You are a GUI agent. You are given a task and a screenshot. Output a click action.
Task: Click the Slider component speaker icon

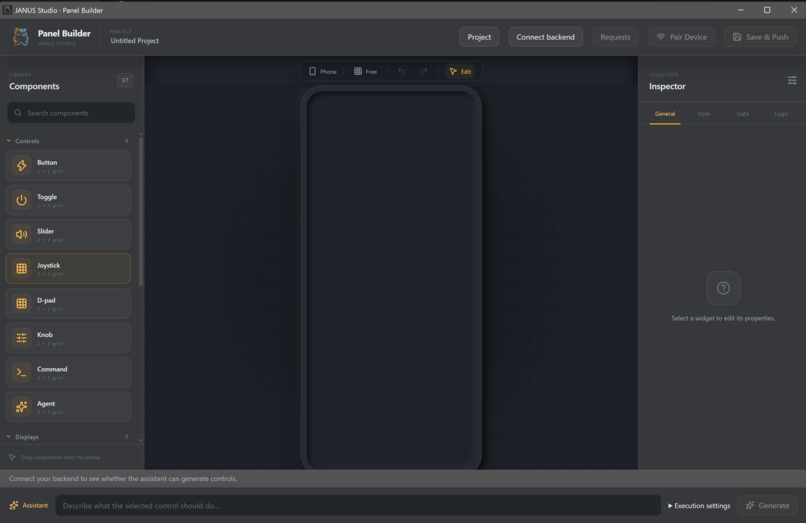pos(21,235)
